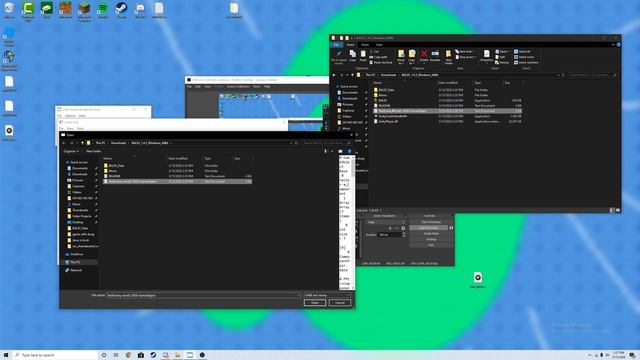The image size is (640, 360).
Task: Select UnityCrashHandler64 in File Explorer window
Action: (447, 116)
